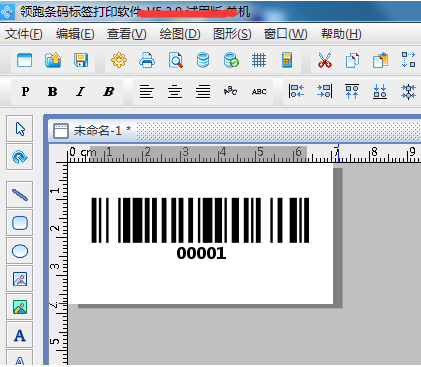Image resolution: width=421 pixels, height=367 pixels.
Task: Open file with the folder icon
Action: [53, 60]
